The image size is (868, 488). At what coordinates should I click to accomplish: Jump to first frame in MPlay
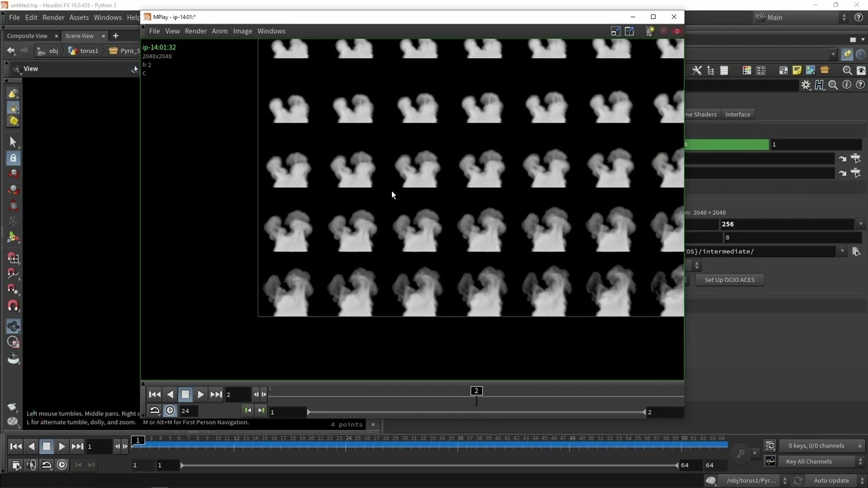coord(155,394)
